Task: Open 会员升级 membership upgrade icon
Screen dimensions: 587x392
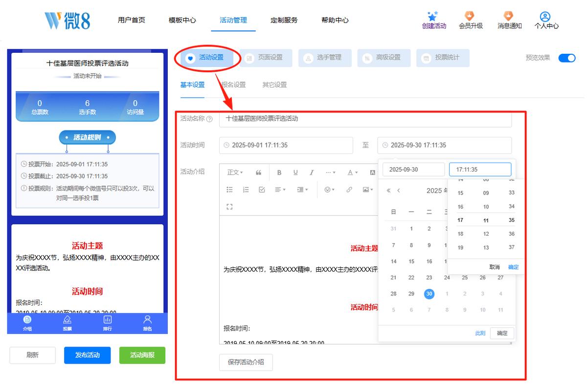Action: coord(470,16)
